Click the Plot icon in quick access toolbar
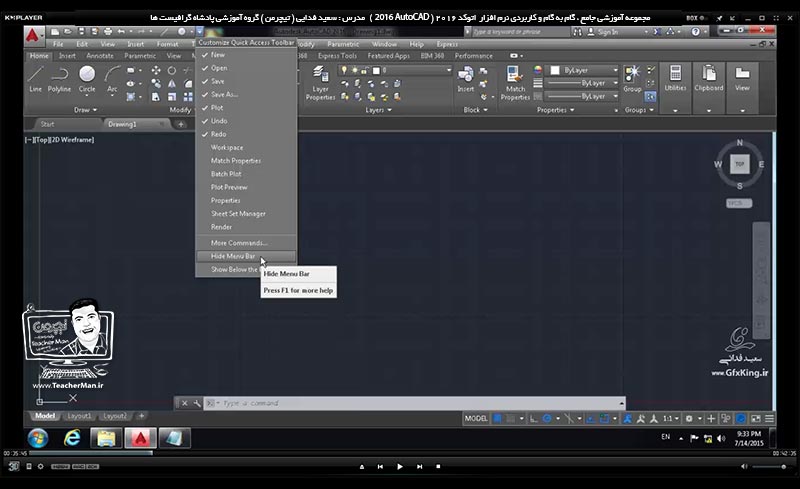Image resolution: width=800 pixels, height=489 pixels. 108,32
